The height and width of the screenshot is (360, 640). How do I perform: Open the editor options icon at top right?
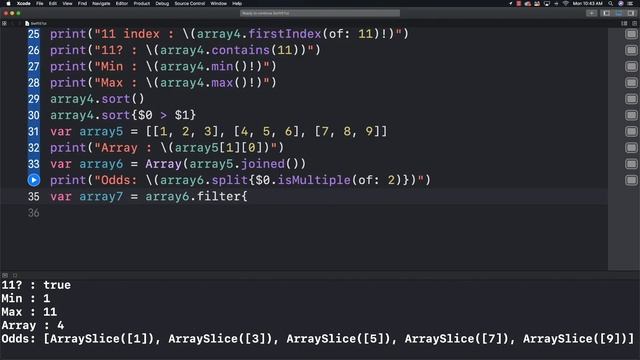[x=624, y=23]
